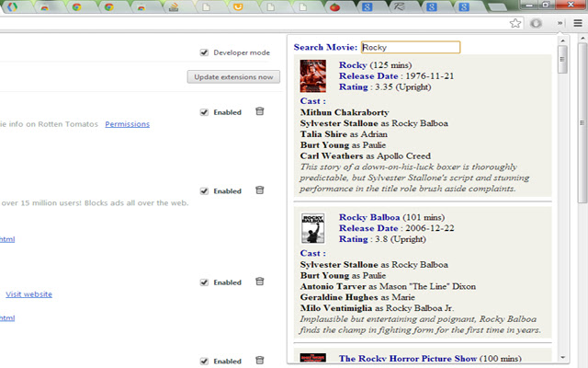Viewport: 588px width, 368px height.
Task: Open the Rocky movie poster thumbnail
Action: click(x=312, y=76)
